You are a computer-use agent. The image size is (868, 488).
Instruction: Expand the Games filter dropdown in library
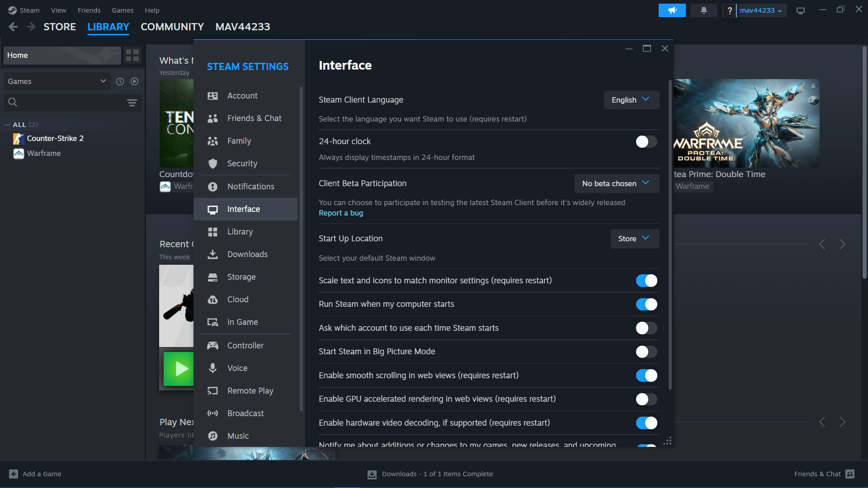click(57, 81)
